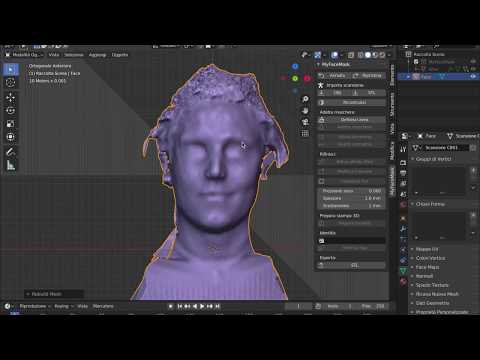This screenshot has width=480, height=360.
Task: Click the STL export button under Esporta
Action: click(352, 265)
